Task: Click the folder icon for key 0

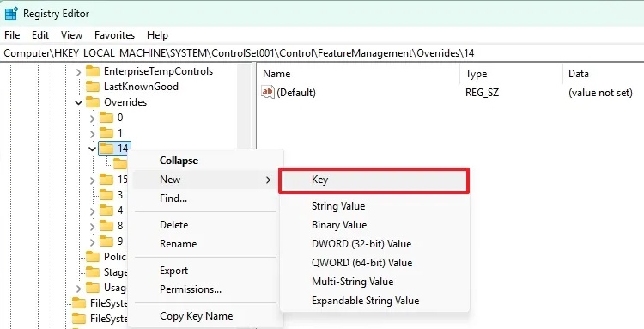Action: pyautogui.click(x=106, y=118)
